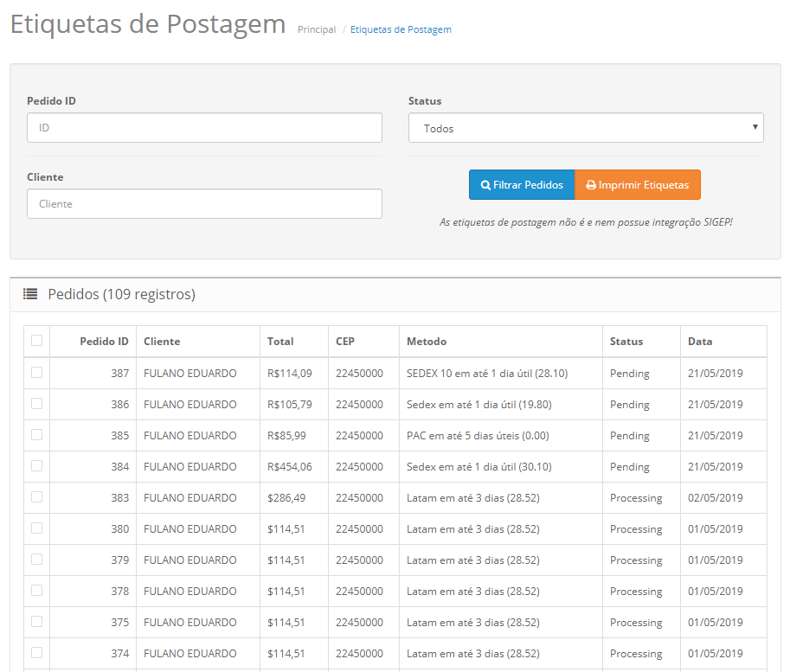This screenshot has height=672, width=790.
Task: Click the printer icon in Imprimir Etiquetas
Action: pos(591,185)
